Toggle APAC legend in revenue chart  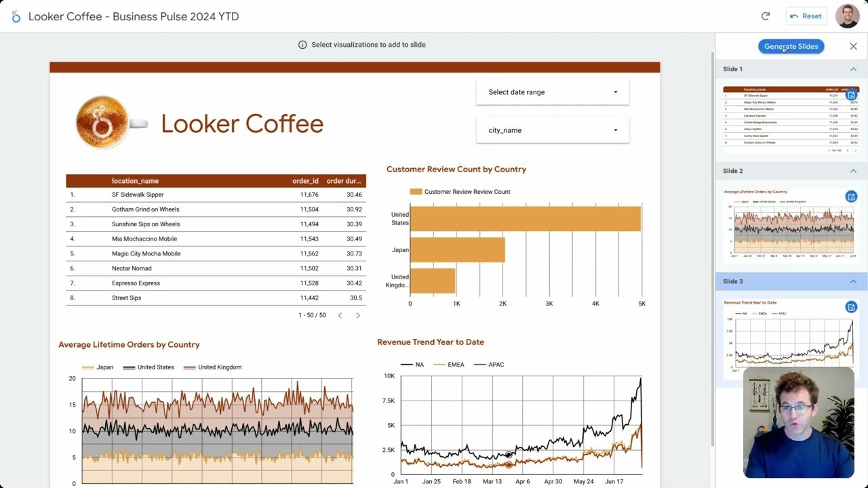coord(489,365)
